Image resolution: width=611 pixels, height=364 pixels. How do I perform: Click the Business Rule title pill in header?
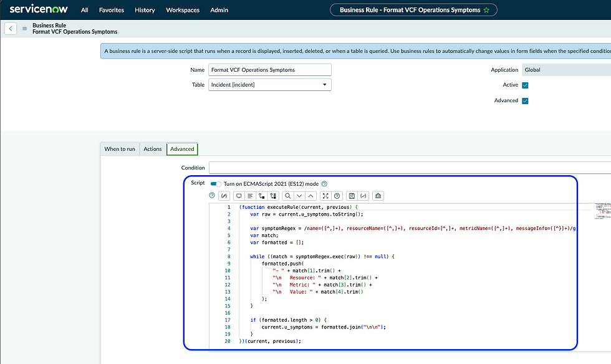[x=413, y=10]
